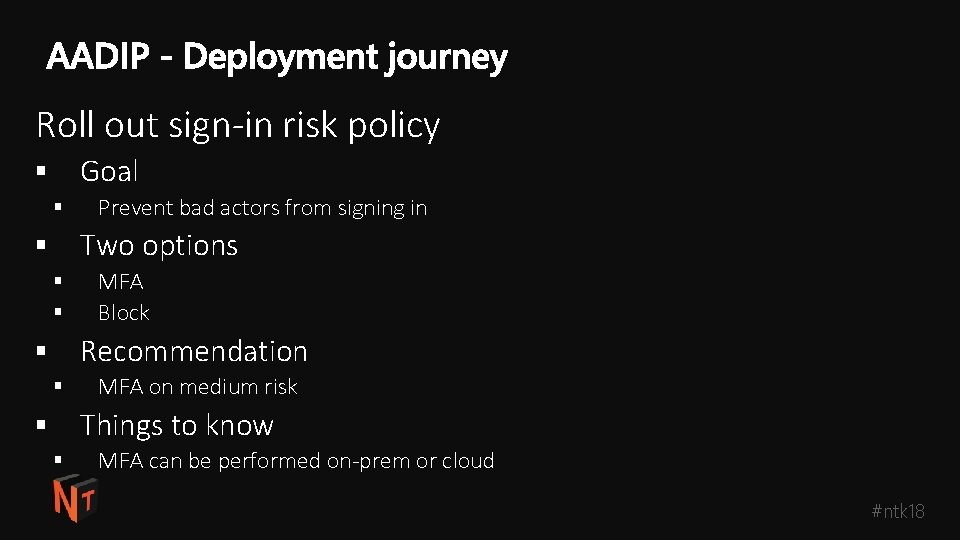Click the #ntk18 hashtag text

[898, 511]
